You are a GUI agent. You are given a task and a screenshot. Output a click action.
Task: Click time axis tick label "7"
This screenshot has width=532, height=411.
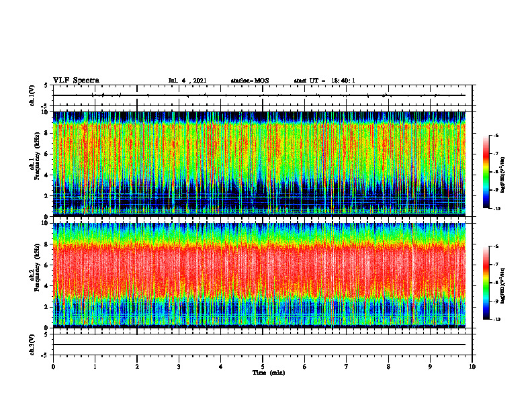347,367
